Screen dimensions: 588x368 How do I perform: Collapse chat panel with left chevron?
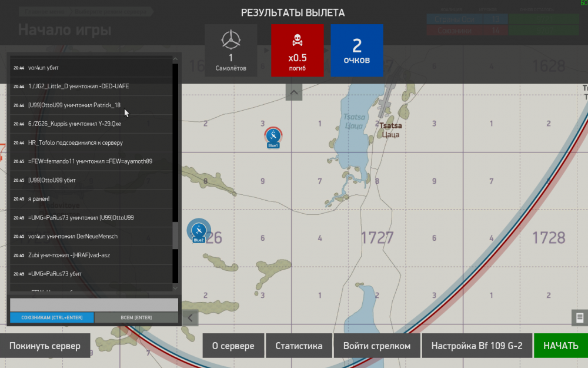point(190,318)
